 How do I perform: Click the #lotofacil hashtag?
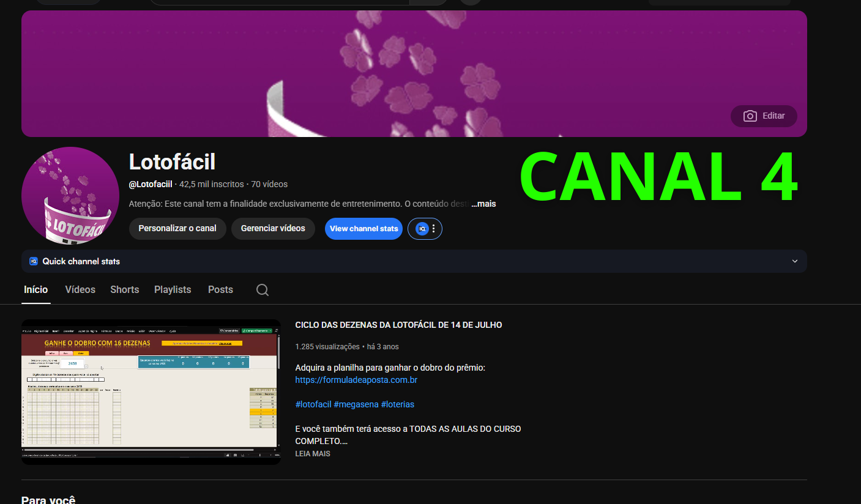(x=313, y=404)
